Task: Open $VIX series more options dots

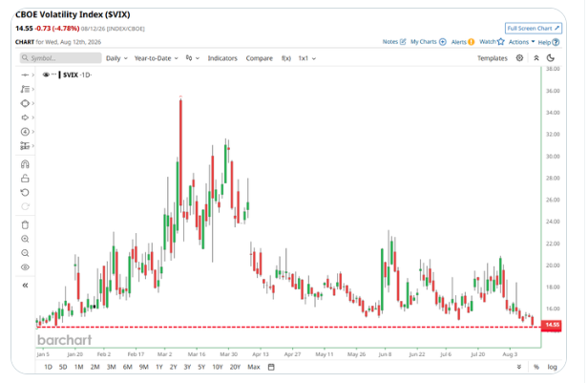Action: pos(53,74)
